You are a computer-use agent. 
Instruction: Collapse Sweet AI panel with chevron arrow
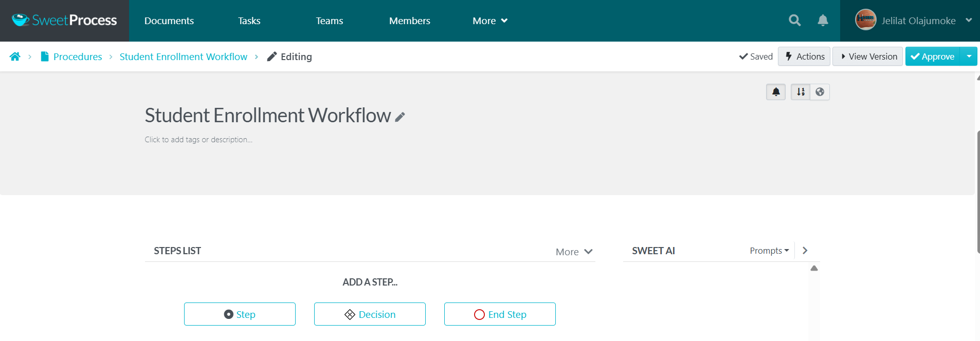click(x=805, y=251)
